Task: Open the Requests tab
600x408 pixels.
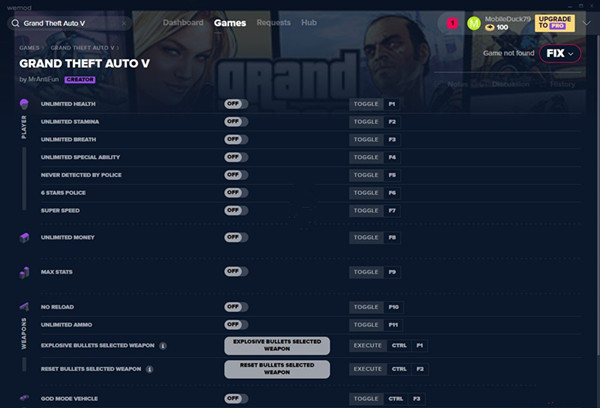Action: (x=274, y=23)
